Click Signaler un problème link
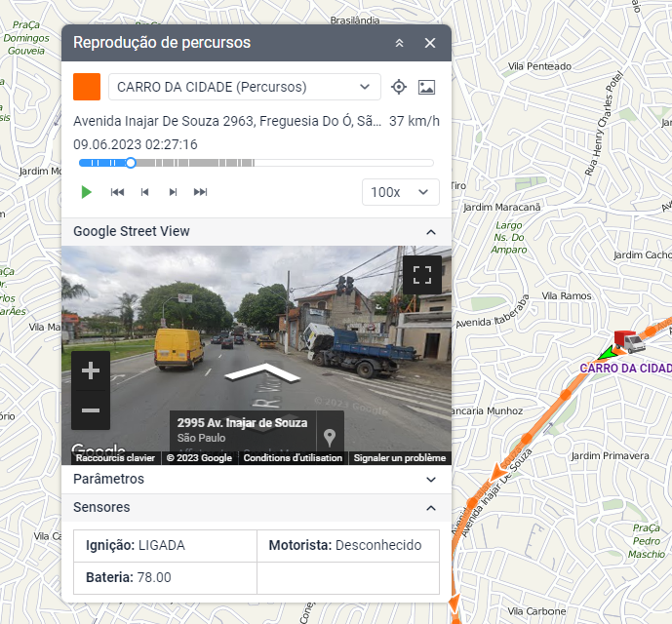This screenshot has width=672, height=624. [x=400, y=457]
